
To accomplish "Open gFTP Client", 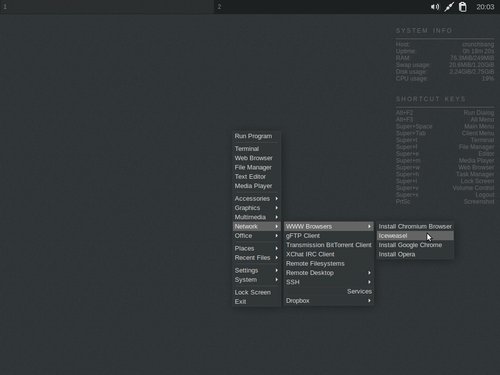I will (x=329, y=236).
